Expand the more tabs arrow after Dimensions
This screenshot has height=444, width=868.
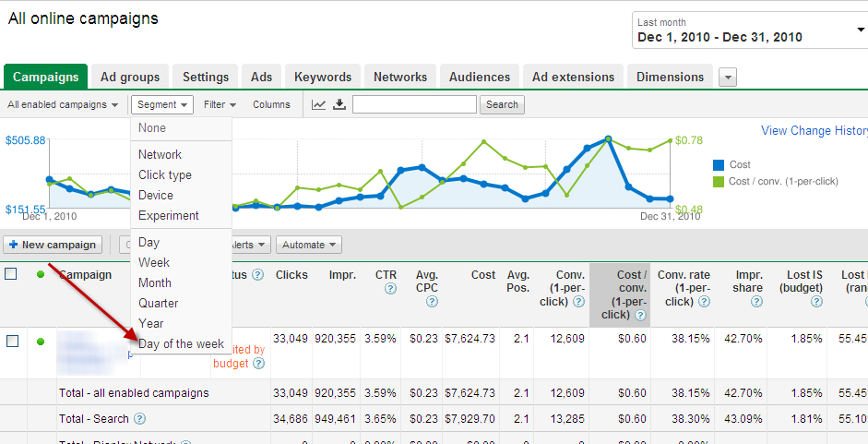(x=728, y=77)
